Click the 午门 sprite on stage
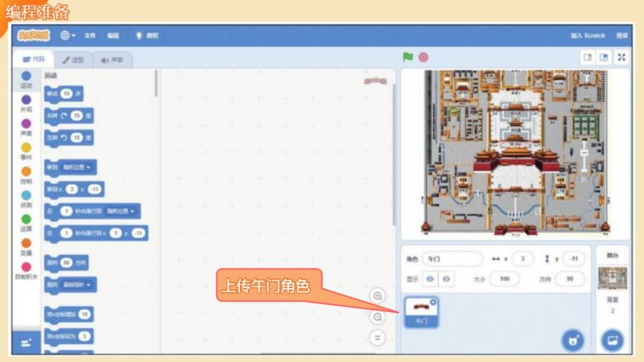Image resolution: width=644 pixels, height=362 pixels. point(515,159)
